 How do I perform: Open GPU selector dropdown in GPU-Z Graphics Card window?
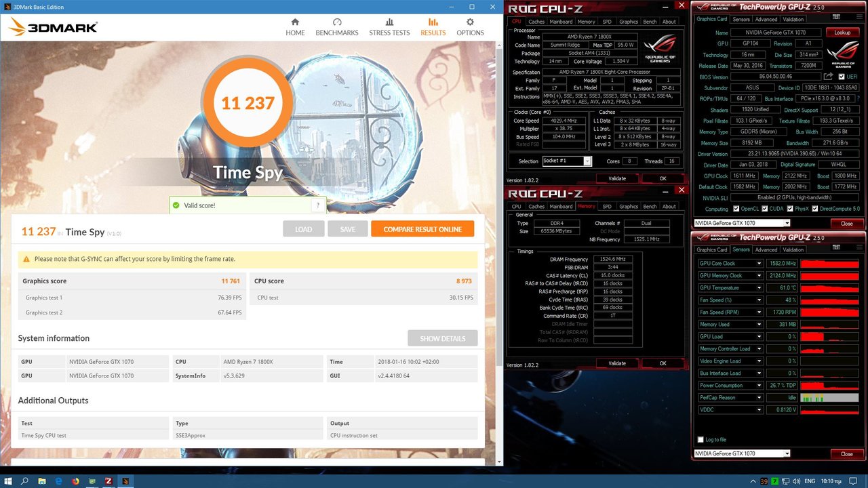click(x=742, y=223)
